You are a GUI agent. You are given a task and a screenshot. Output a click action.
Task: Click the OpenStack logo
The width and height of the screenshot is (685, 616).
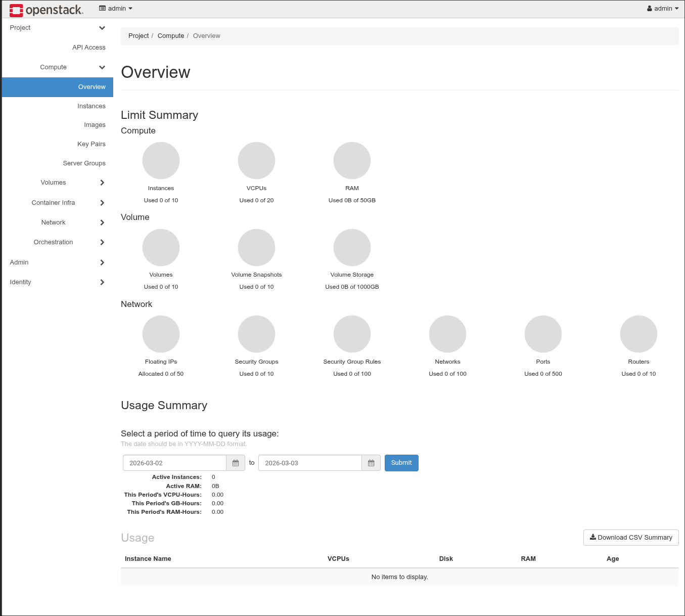tap(46, 10)
